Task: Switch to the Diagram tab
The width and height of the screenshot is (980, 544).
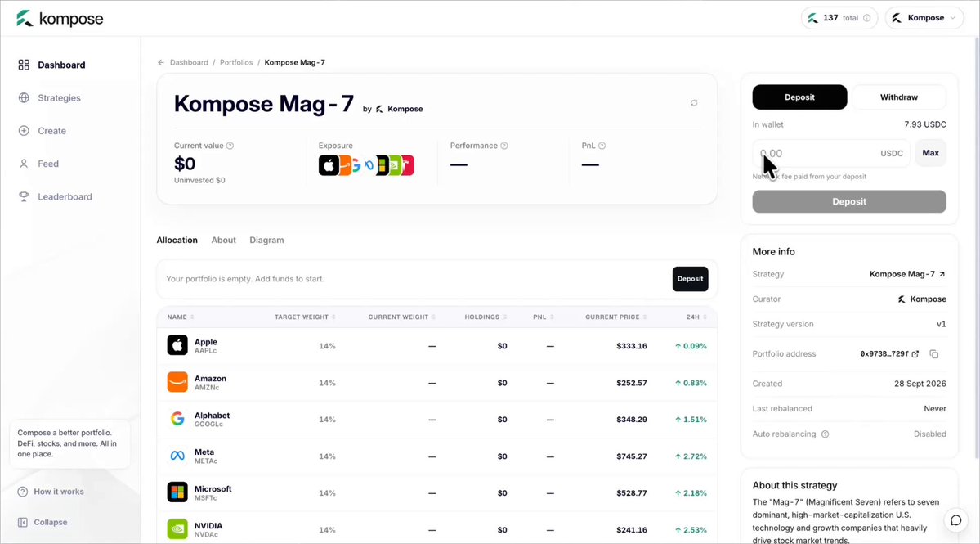Action: pos(266,241)
